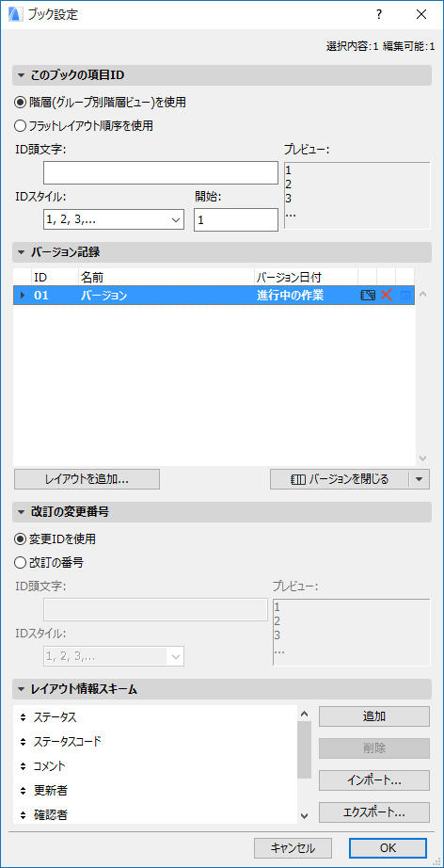Click the 名前 column header
This screenshot has width=444, height=868.
point(166,278)
